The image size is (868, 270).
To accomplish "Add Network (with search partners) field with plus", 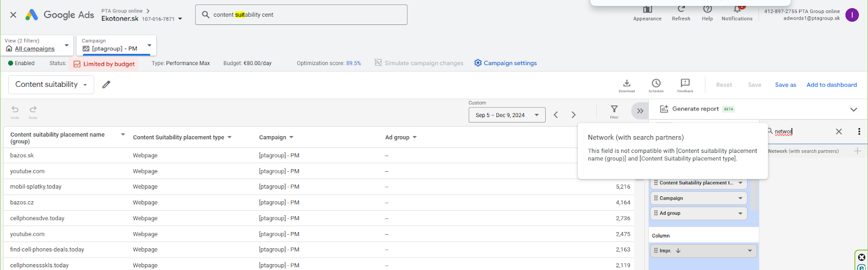I will point(857,151).
